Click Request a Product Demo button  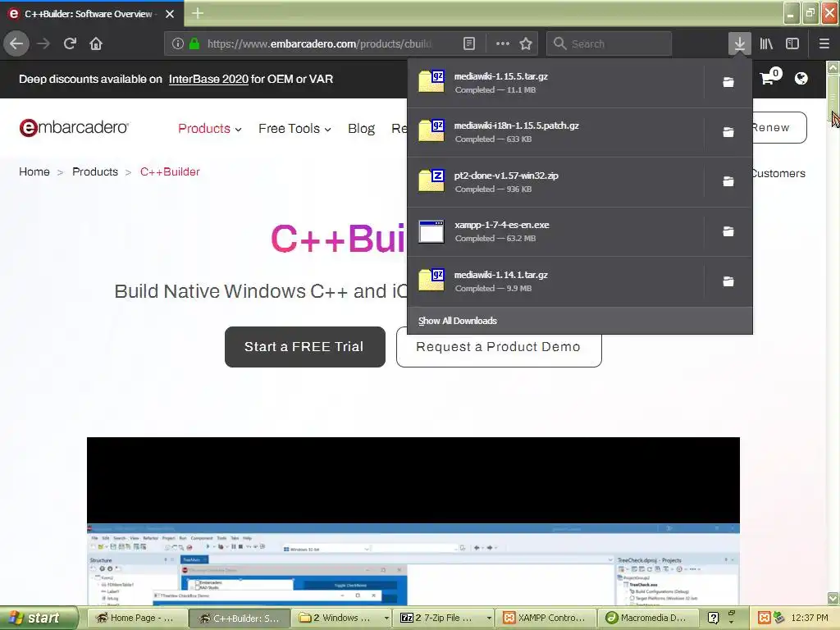pos(499,351)
